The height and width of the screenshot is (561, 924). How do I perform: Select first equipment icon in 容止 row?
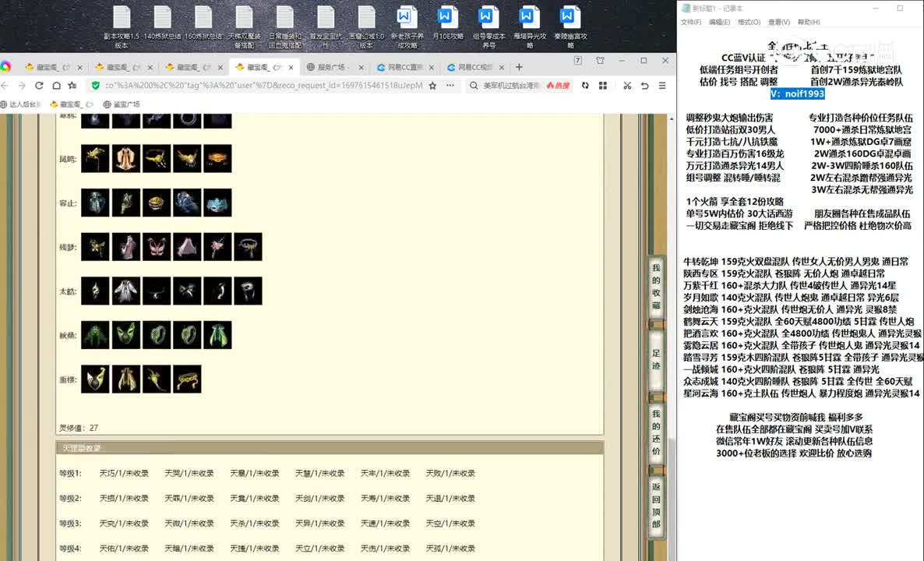95,203
